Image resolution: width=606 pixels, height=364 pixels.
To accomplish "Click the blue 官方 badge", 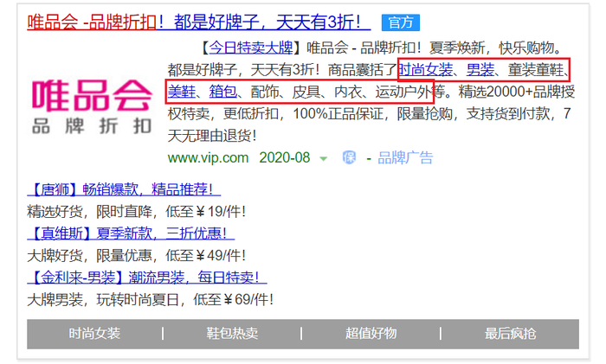I will [x=400, y=22].
